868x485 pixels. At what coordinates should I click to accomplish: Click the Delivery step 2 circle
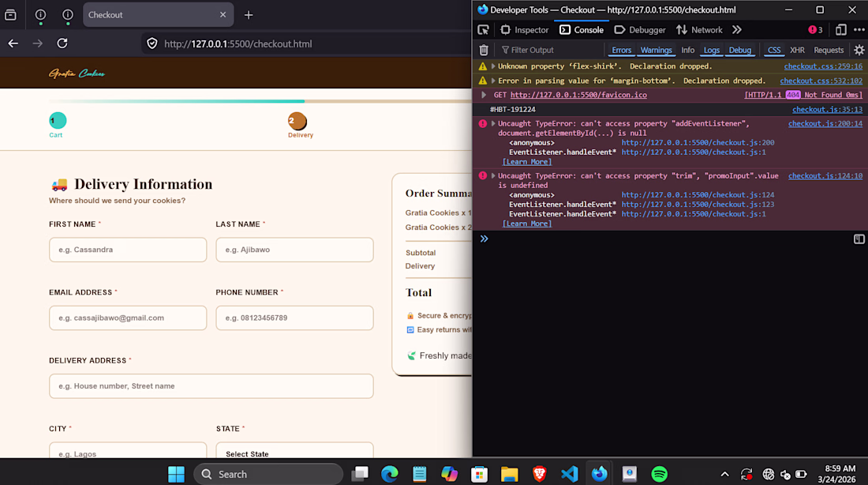297,120
